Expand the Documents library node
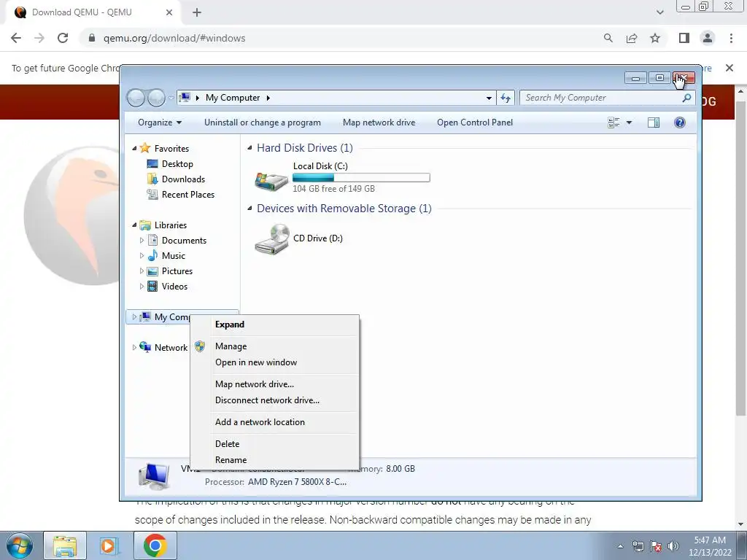747x560 pixels. (142, 241)
